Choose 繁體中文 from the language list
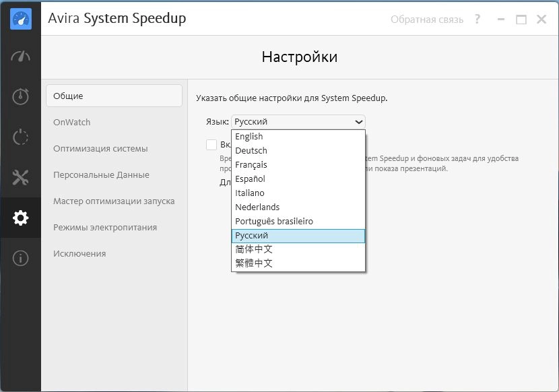Screen dimensions: 559x392 tap(298, 263)
